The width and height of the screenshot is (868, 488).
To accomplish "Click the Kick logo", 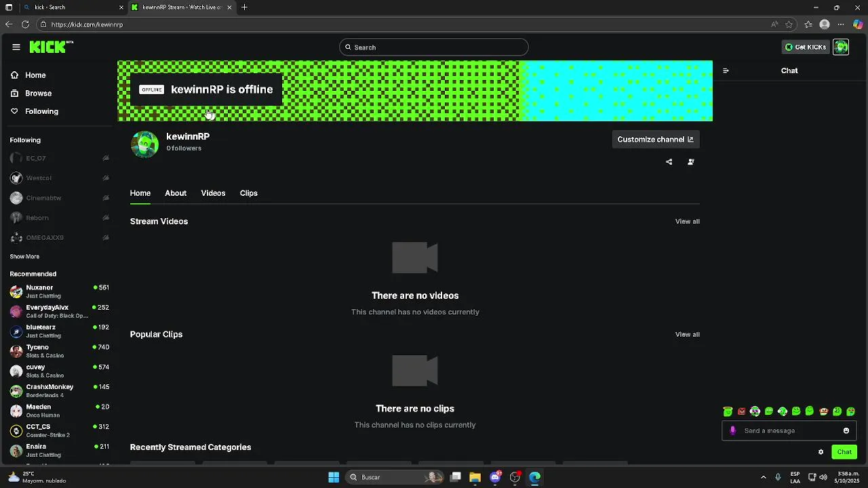I will (51, 47).
